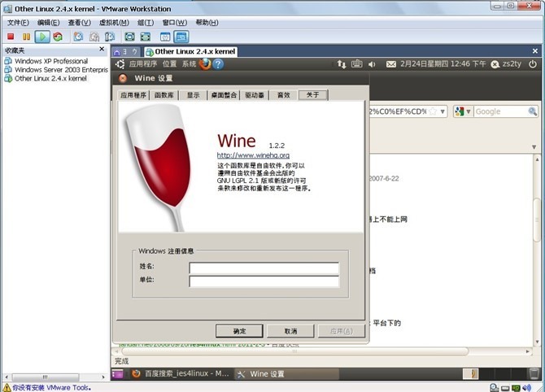Expand the Firefox address bar history dropdown
The height and width of the screenshot is (392, 545).
(443, 111)
